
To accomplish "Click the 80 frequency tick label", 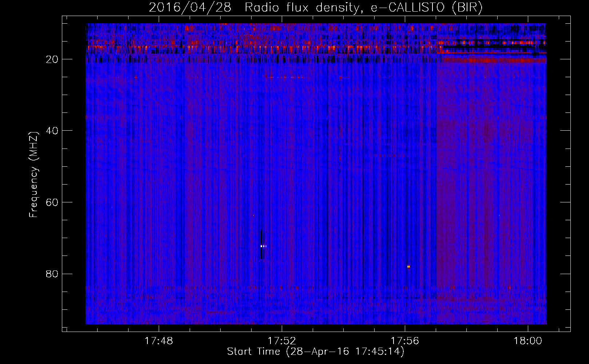I will (x=52, y=274).
